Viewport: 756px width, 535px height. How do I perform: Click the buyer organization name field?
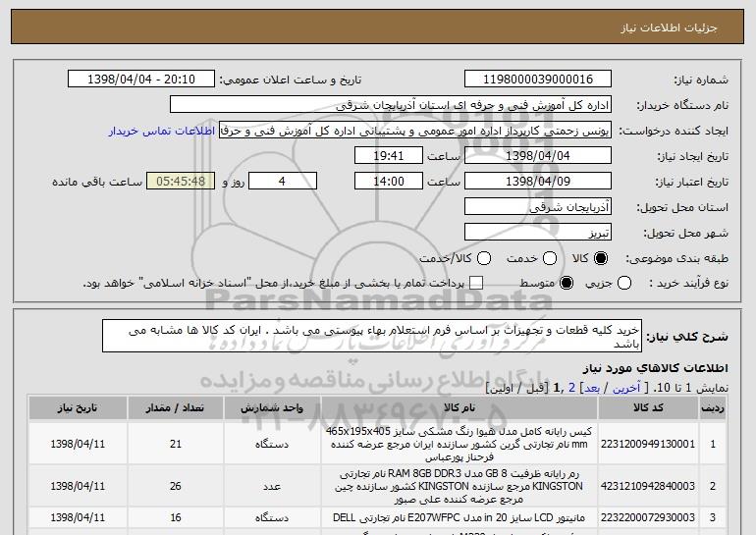[x=391, y=105]
